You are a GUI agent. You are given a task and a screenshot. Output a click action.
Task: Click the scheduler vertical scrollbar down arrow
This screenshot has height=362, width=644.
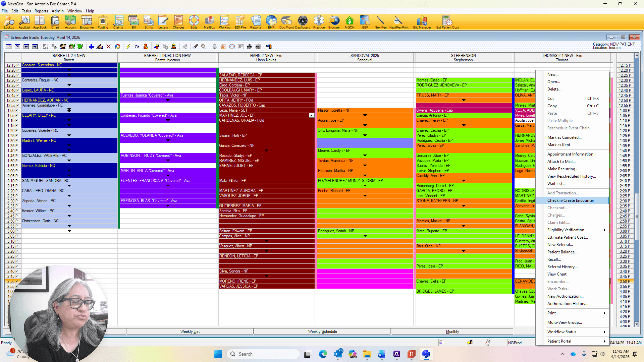pyautogui.click(x=637, y=324)
